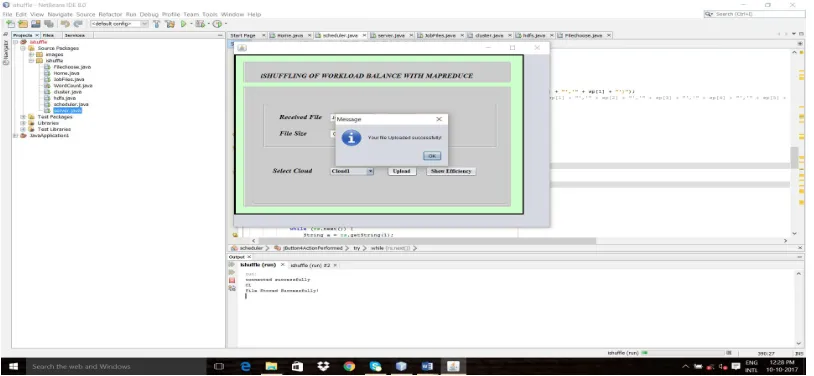Switch to the Home.java editor tab
Image resolution: width=814 pixels, height=376 pixels.
tap(290, 35)
